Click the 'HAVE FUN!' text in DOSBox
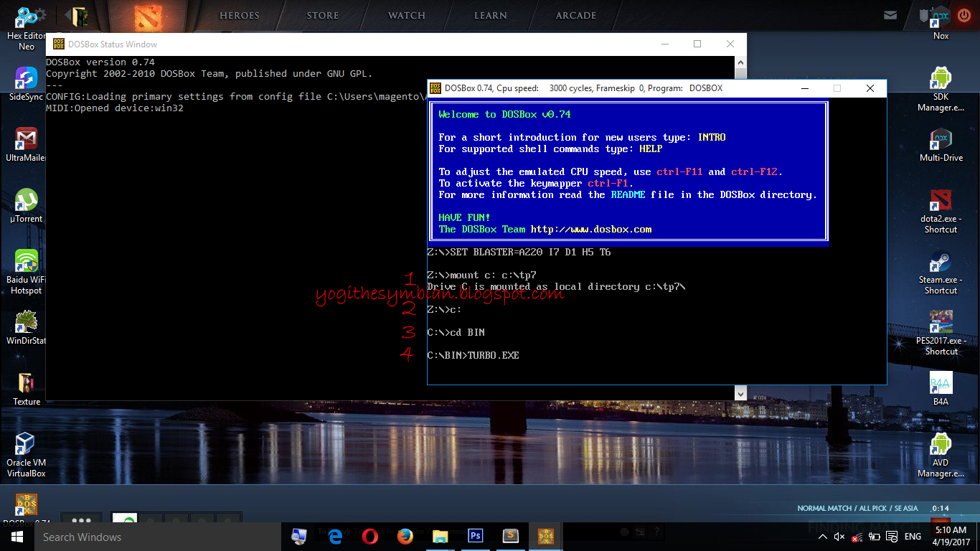Image resolution: width=980 pixels, height=551 pixels. [465, 218]
